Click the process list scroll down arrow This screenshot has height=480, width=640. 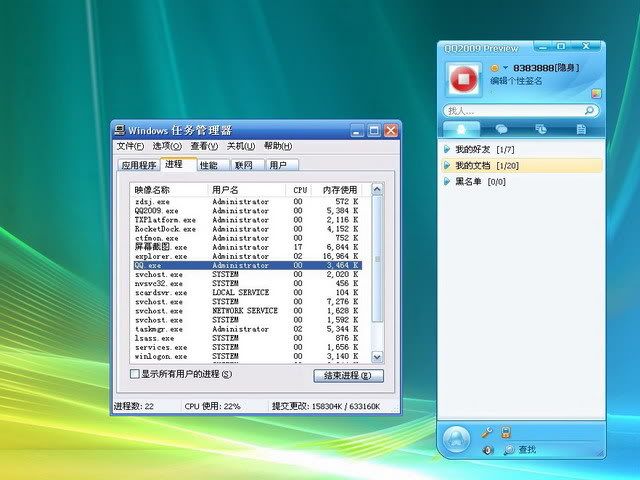[377, 357]
